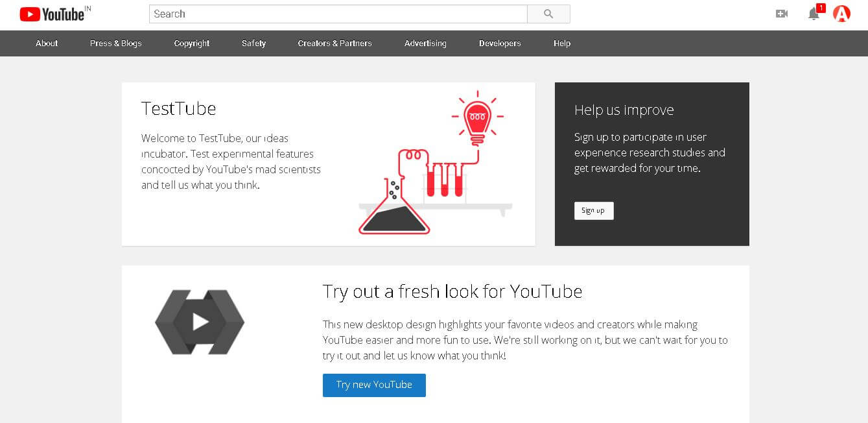Open the About menu item
Image resolution: width=868 pixels, height=423 pixels.
pos(47,43)
